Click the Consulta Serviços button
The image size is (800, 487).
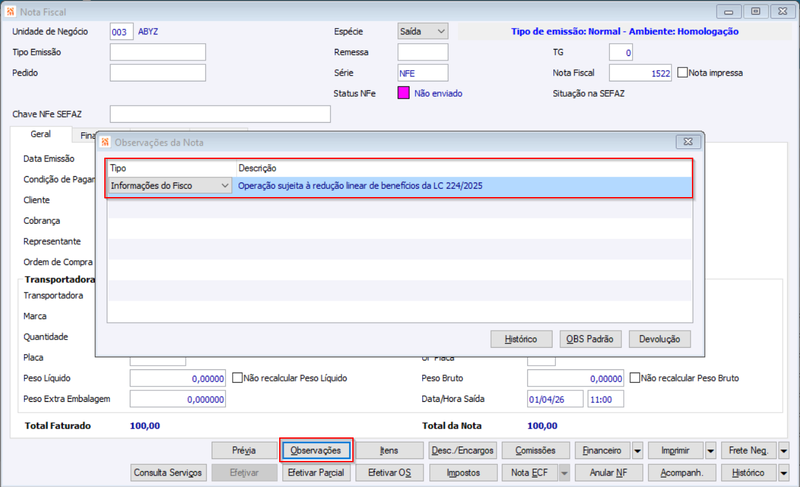(x=168, y=473)
